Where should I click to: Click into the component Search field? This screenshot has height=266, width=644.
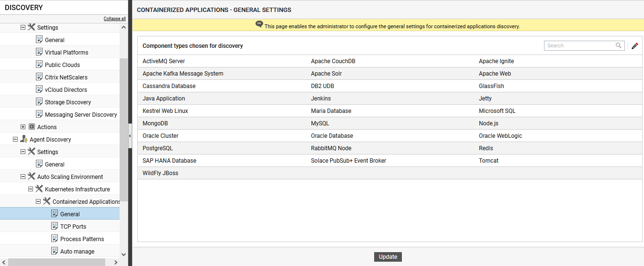pyautogui.click(x=580, y=45)
